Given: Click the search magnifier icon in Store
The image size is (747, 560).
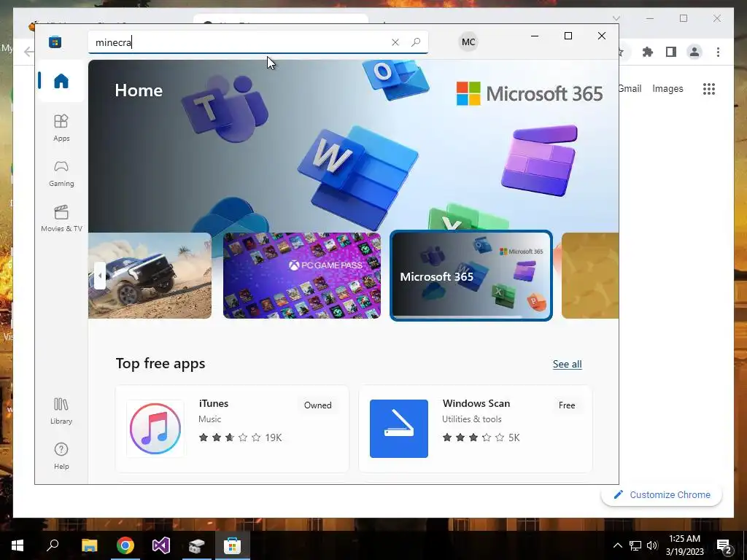Looking at the screenshot, I should point(415,42).
